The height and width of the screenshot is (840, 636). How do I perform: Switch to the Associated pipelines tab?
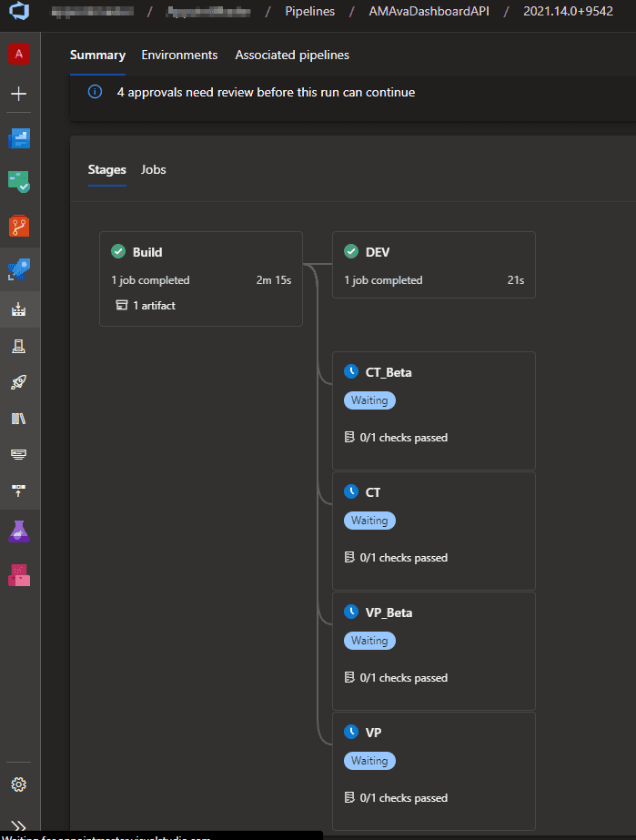coord(292,56)
